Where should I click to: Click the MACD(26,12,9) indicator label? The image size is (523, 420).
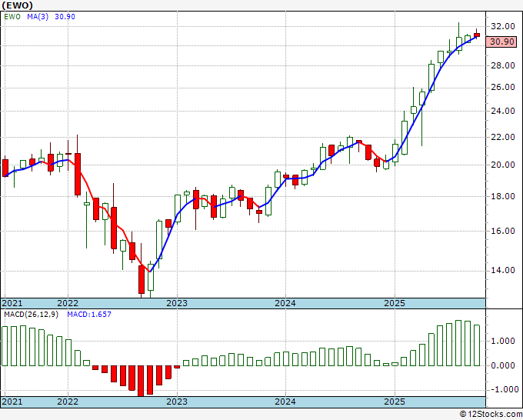point(31,315)
